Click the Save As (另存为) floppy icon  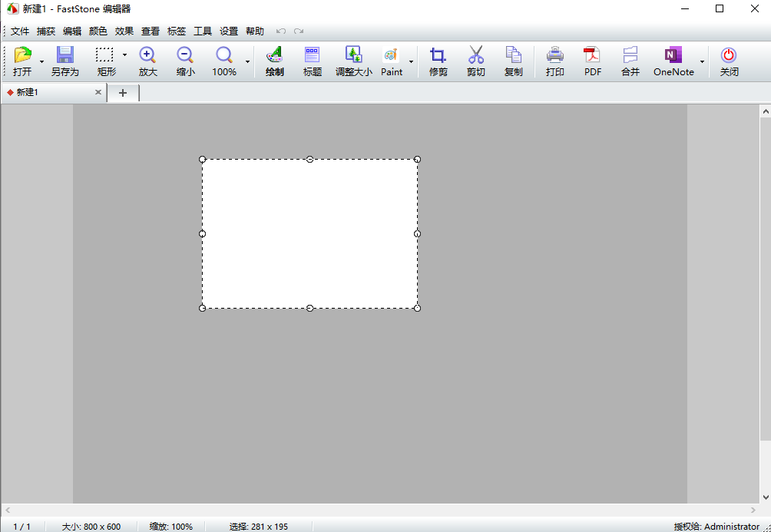65,55
